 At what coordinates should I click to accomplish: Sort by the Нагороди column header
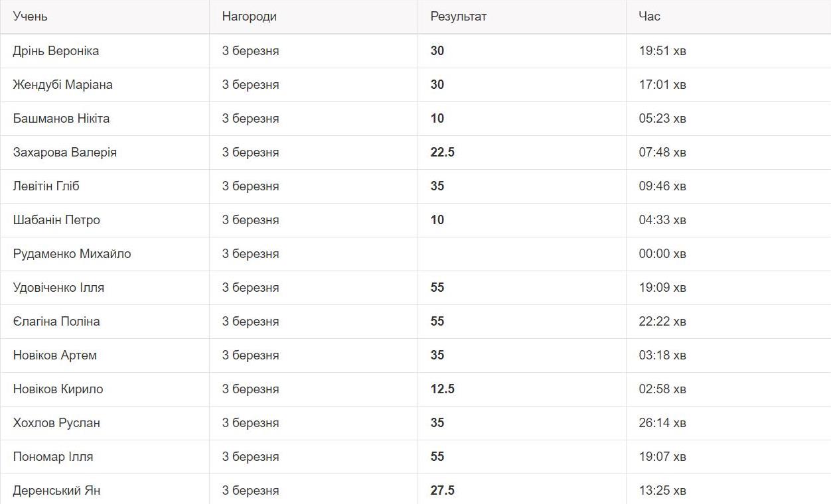point(249,17)
